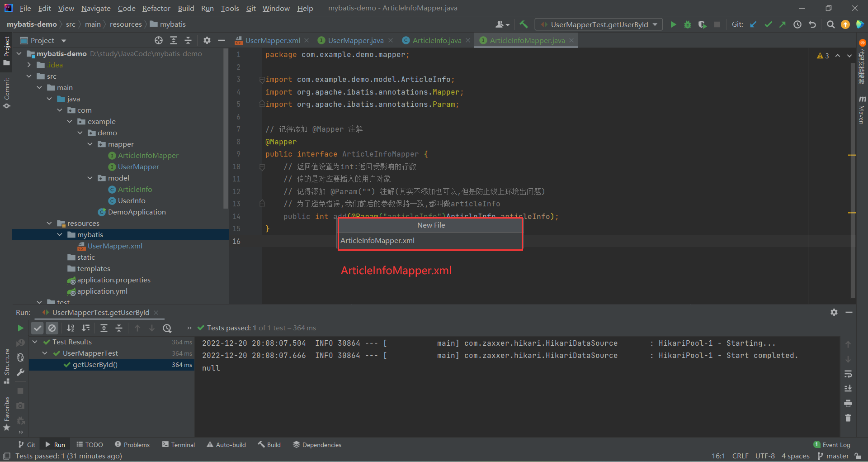Print console output with printer icon
This screenshot has height=462, width=868.
click(x=848, y=403)
